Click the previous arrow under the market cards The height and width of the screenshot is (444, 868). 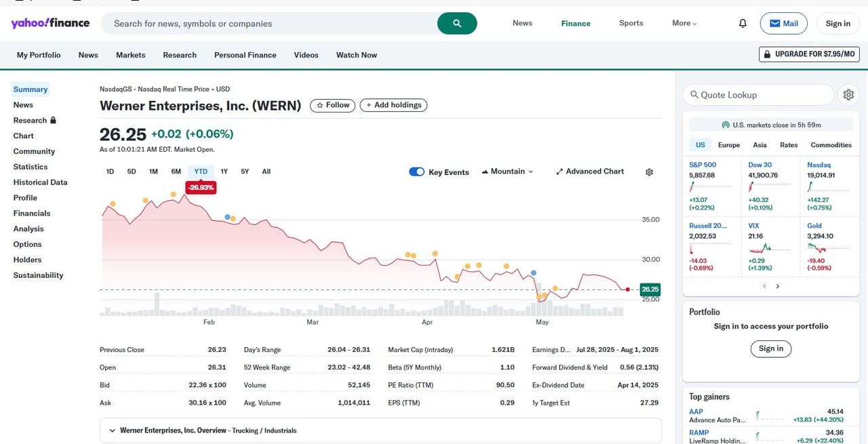(764, 286)
